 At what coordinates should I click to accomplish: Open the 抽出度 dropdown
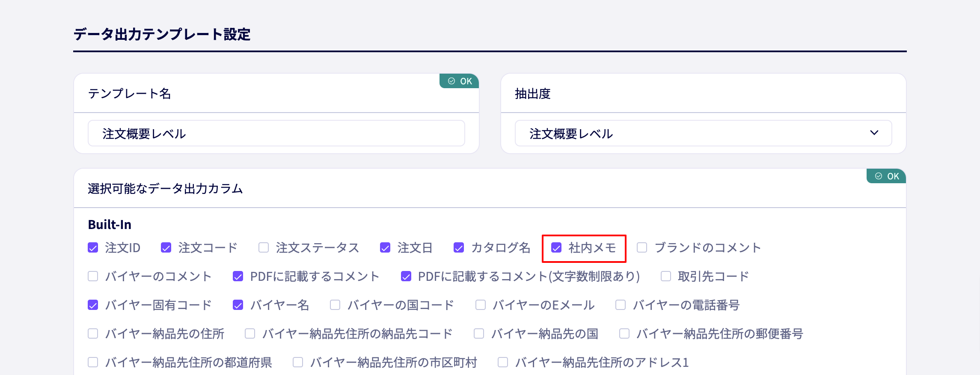(x=704, y=134)
